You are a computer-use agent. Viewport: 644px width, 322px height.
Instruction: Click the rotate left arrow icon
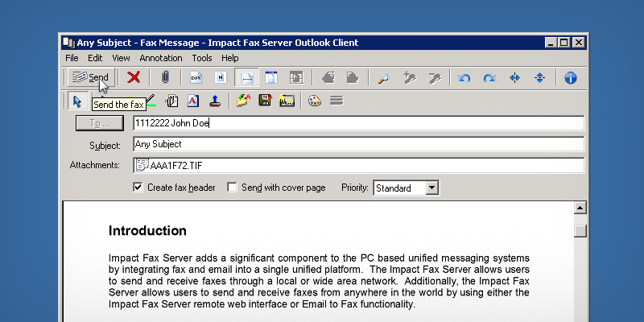(464, 77)
